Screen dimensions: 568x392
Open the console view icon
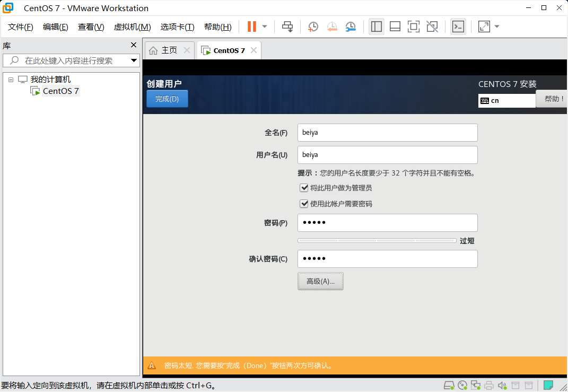458,27
